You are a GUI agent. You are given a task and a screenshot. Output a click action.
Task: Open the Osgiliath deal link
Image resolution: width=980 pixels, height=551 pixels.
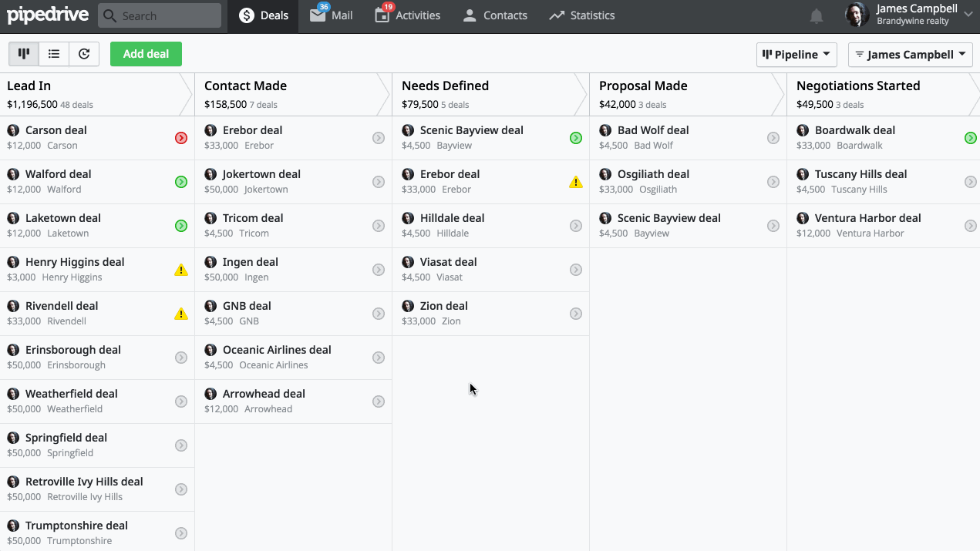tap(653, 174)
